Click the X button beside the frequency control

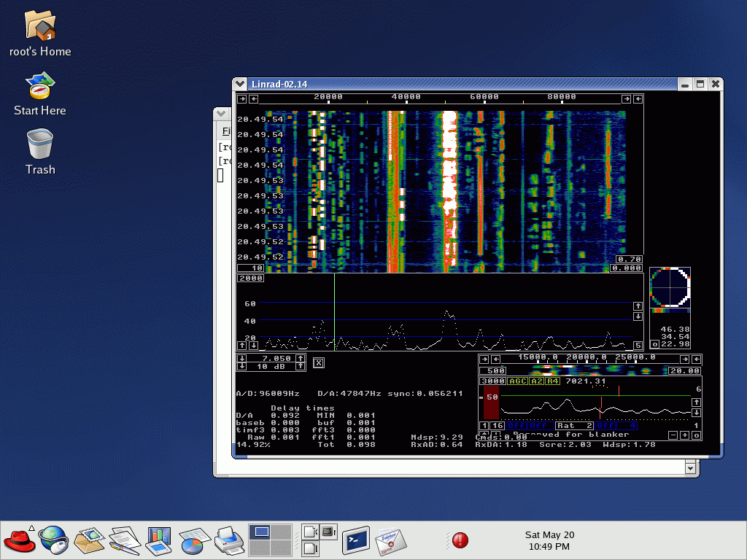[319, 363]
